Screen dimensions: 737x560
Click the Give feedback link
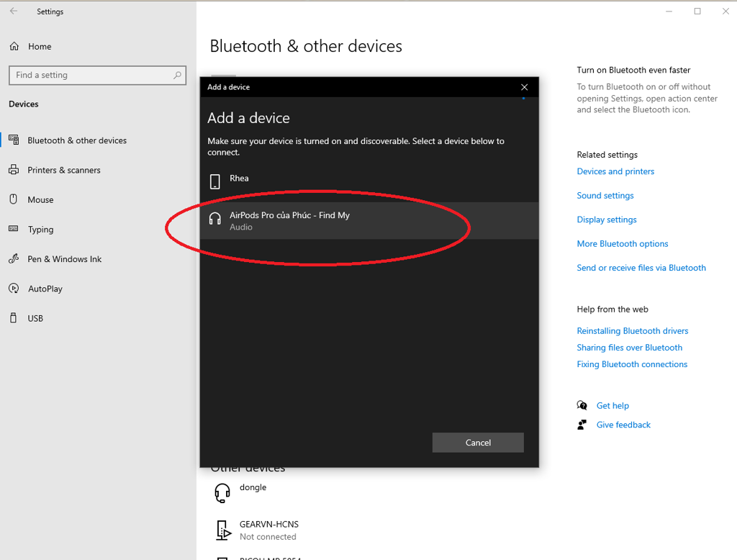623,425
